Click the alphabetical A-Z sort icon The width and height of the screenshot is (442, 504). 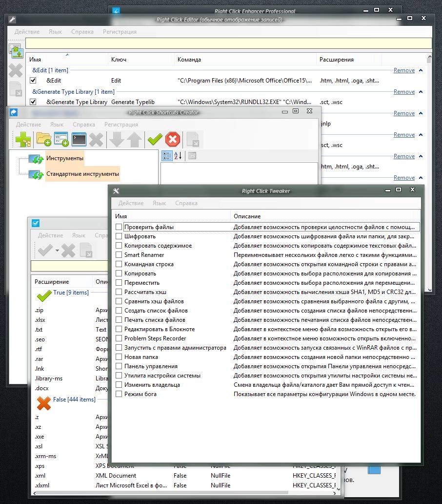tap(178, 156)
